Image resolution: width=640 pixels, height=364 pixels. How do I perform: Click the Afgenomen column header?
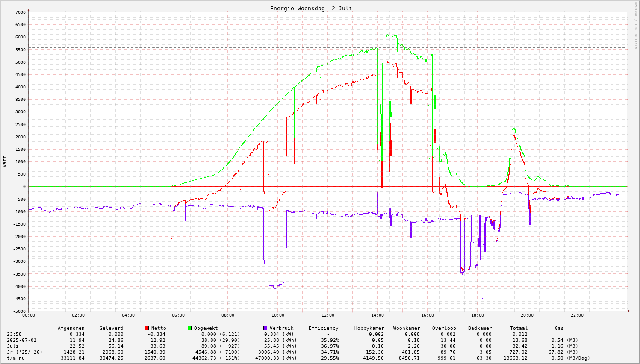tap(71, 328)
